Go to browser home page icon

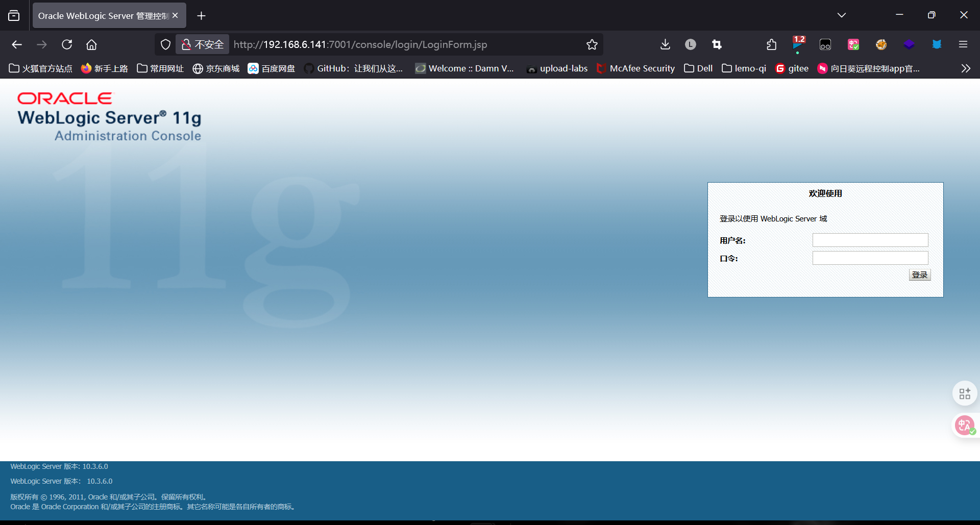pyautogui.click(x=91, y=44)
